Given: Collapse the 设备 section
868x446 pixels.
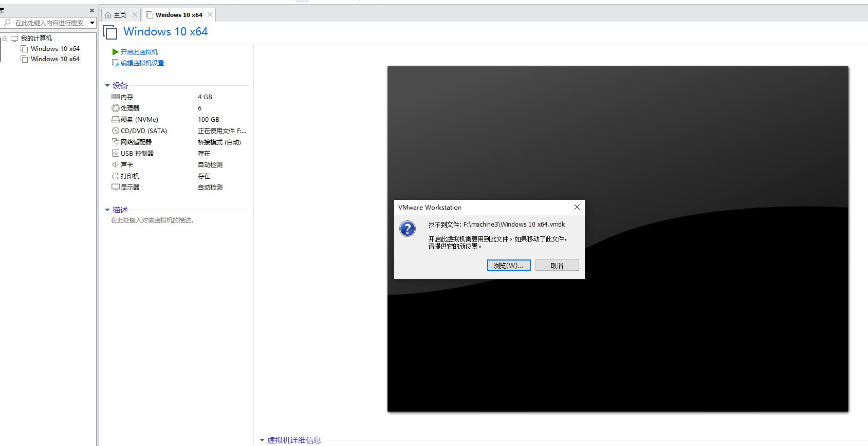Looking at the screenshot, I should (107, 86).
